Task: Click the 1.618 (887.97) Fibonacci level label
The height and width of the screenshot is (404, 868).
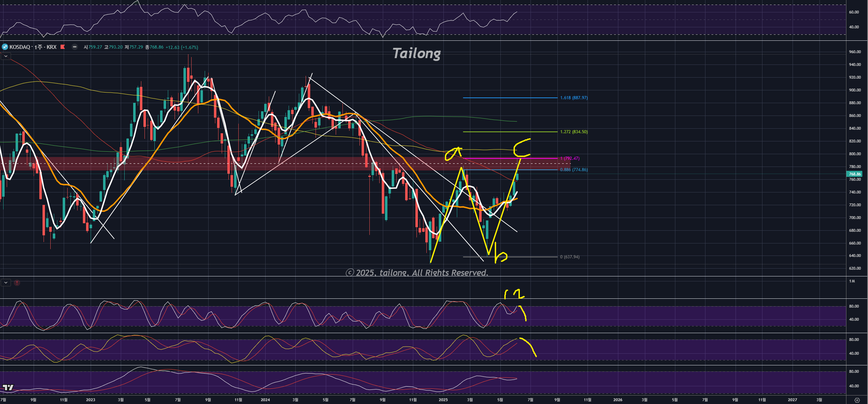Action: pyautogui.click(x=574, y=98)
